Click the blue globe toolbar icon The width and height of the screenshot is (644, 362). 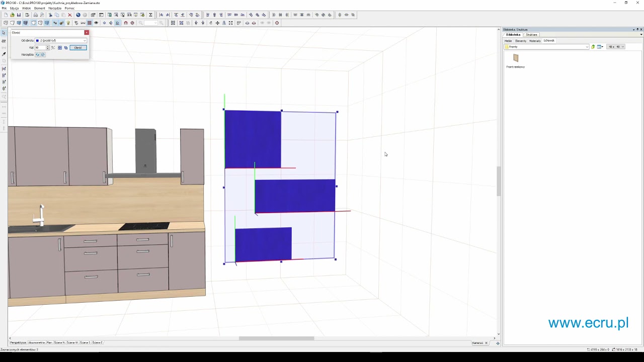(x=78, y=15)
